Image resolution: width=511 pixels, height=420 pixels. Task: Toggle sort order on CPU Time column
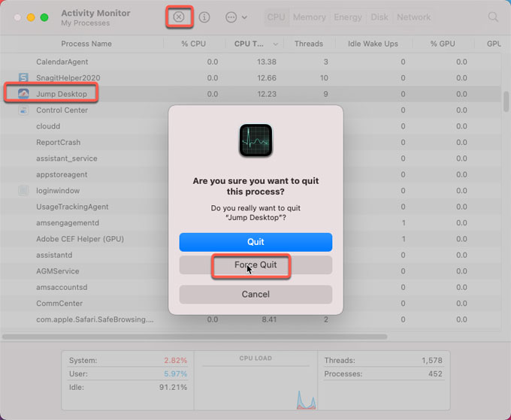click(255, 44)
